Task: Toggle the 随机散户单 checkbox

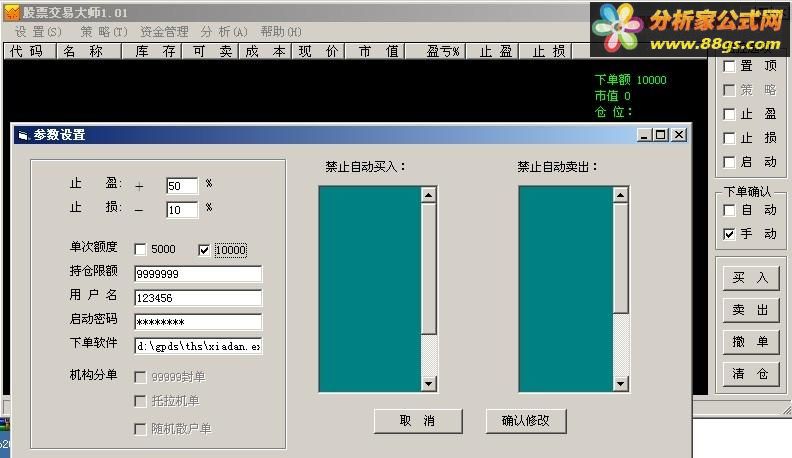Action: [140, 429]
